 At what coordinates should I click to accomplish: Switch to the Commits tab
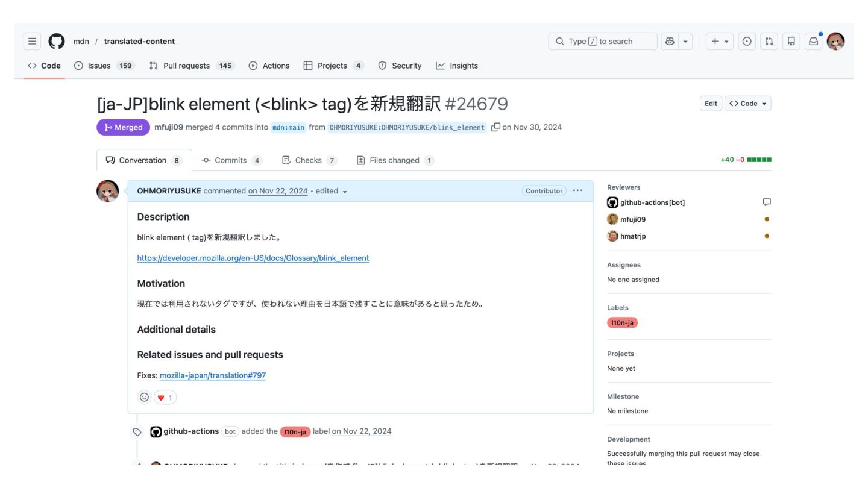[x=232, y=160]
